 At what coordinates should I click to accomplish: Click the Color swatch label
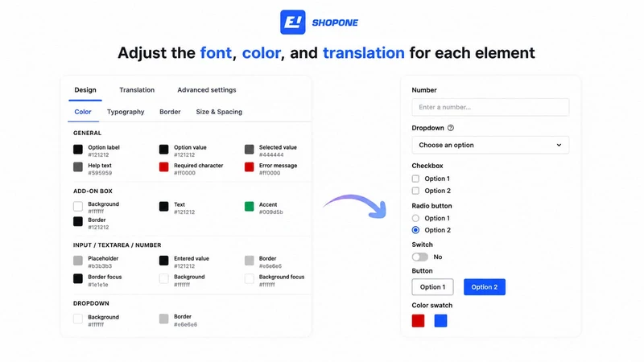tap(432, 306)
